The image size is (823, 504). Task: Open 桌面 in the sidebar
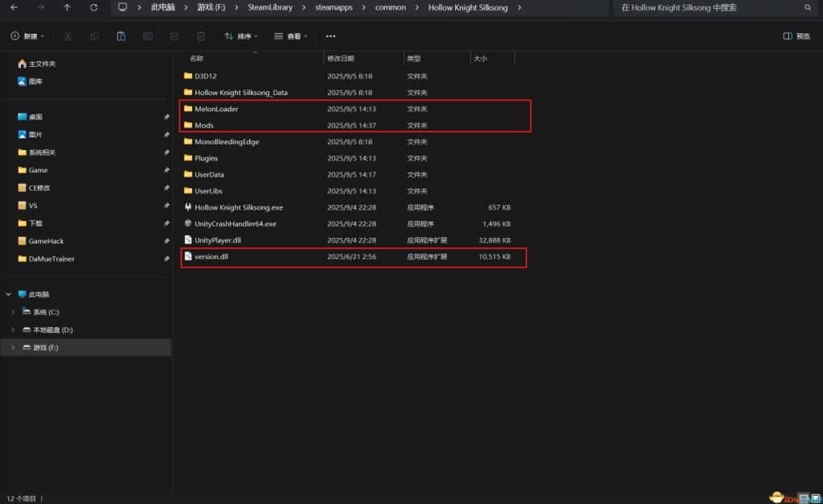(30, 117)
